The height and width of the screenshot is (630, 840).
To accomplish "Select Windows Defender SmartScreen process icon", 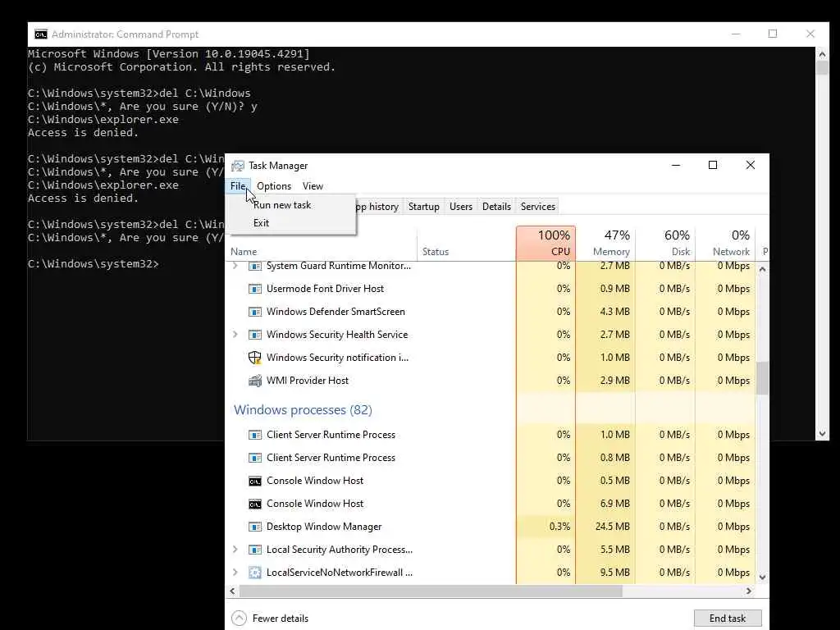I will pyautogui.click(x=255, y=312).
